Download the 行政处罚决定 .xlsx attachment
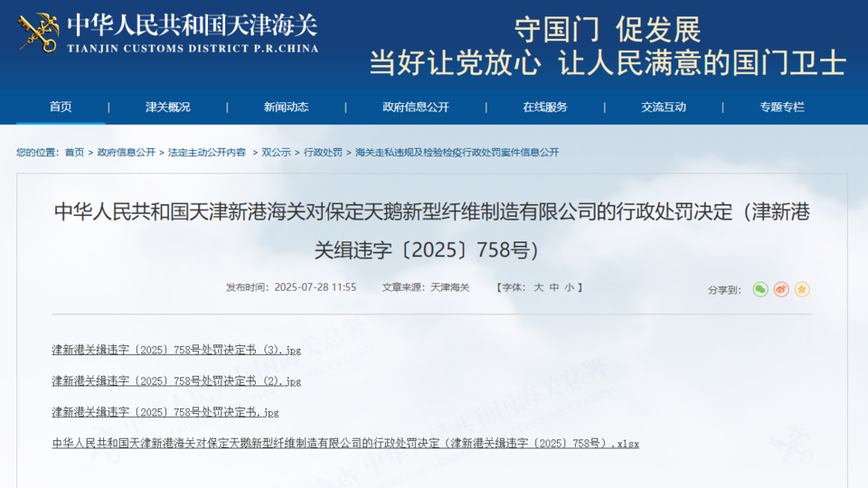The height and width of the screenshot is (488, 868). (x=345, y=443)
